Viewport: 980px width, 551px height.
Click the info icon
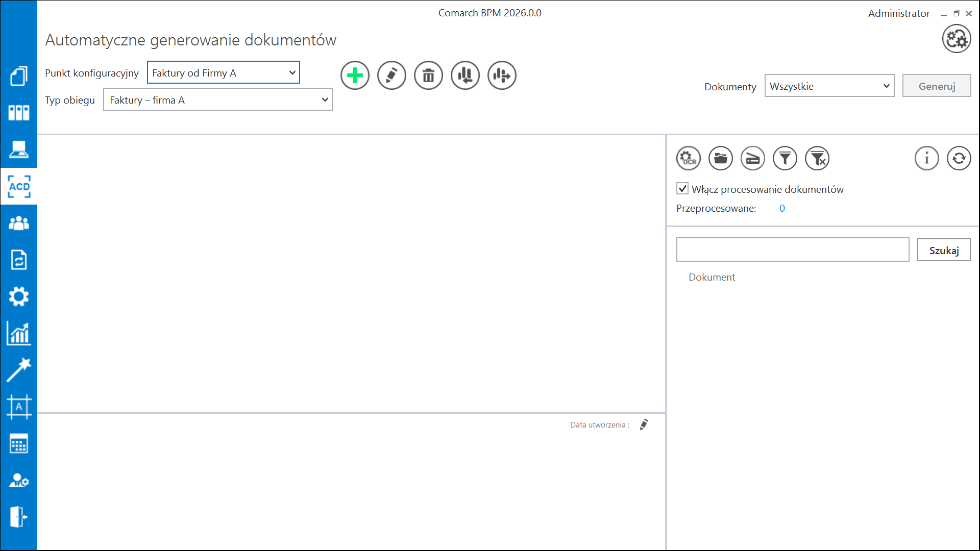click(x=926, y=158)
